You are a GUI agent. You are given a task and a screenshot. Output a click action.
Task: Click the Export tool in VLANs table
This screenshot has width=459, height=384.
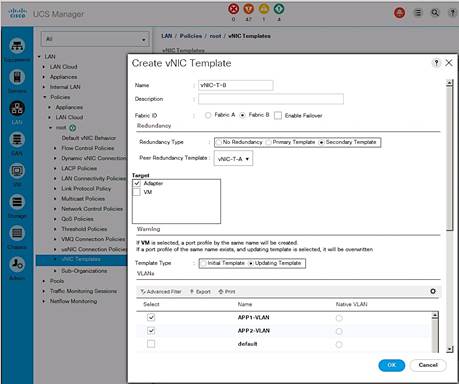click(x=200, y=292)
